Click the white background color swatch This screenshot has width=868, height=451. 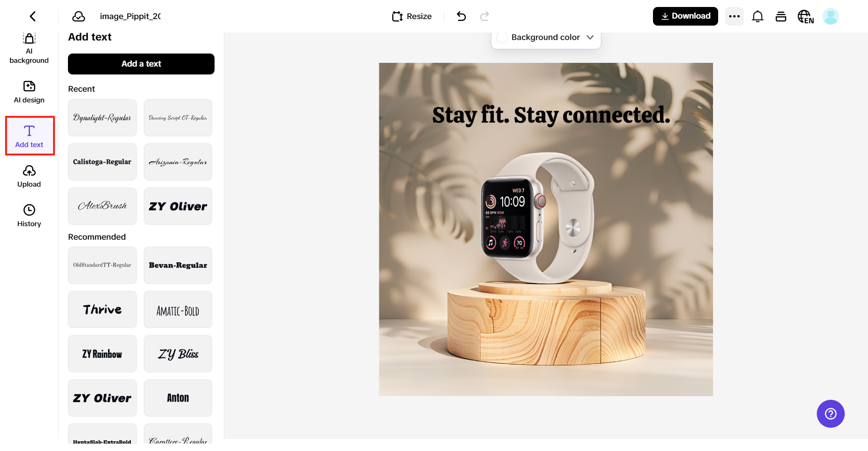(502, 37)
